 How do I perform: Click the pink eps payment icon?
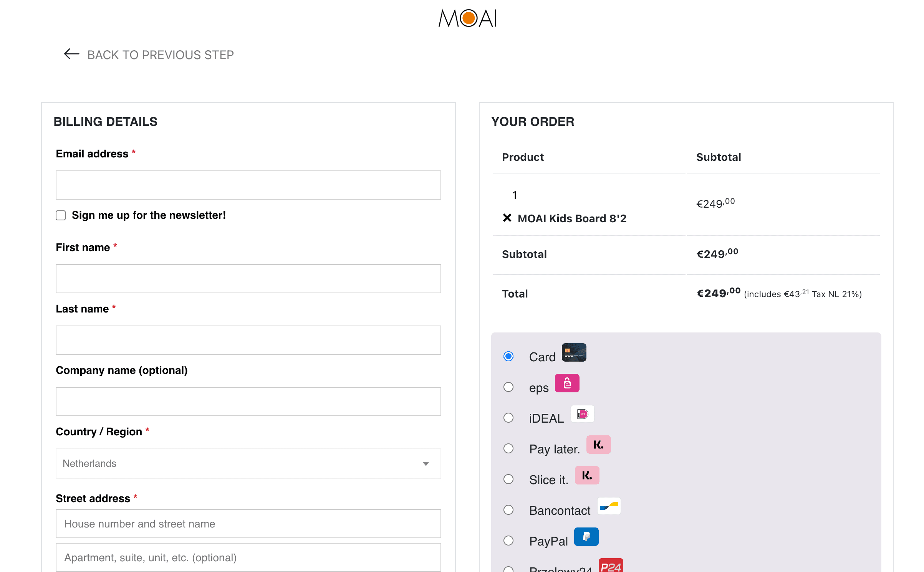click(x=567, y=383)
